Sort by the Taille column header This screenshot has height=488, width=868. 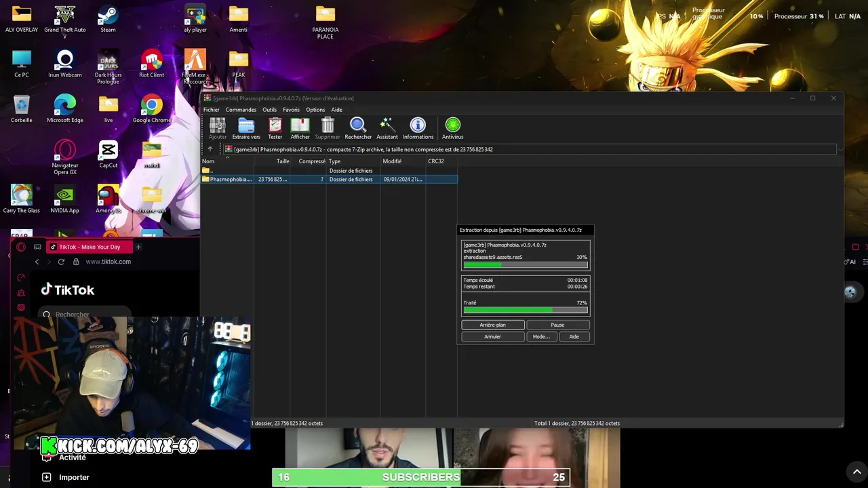[x=273, y=161]
